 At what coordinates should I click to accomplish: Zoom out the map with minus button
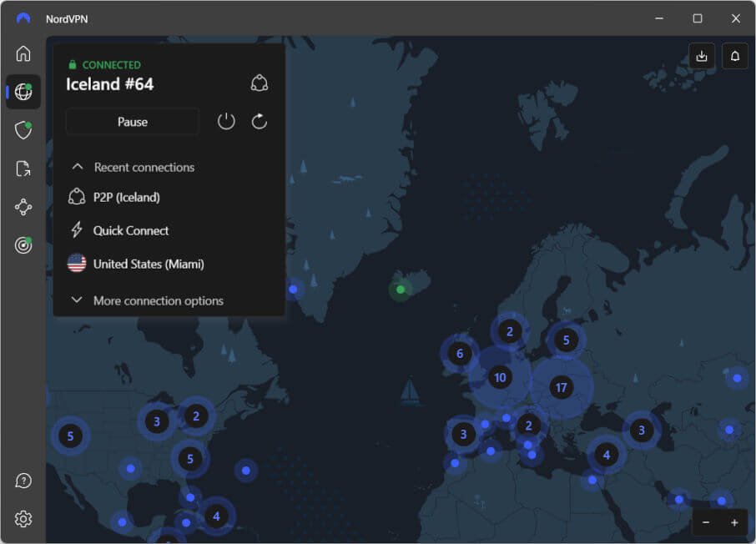coord(706,522)
